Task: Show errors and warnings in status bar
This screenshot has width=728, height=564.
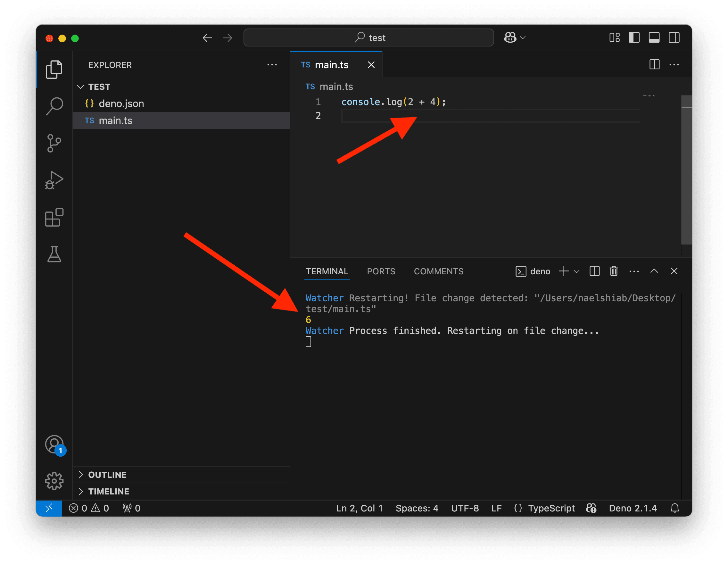Action: click(89, 508)
